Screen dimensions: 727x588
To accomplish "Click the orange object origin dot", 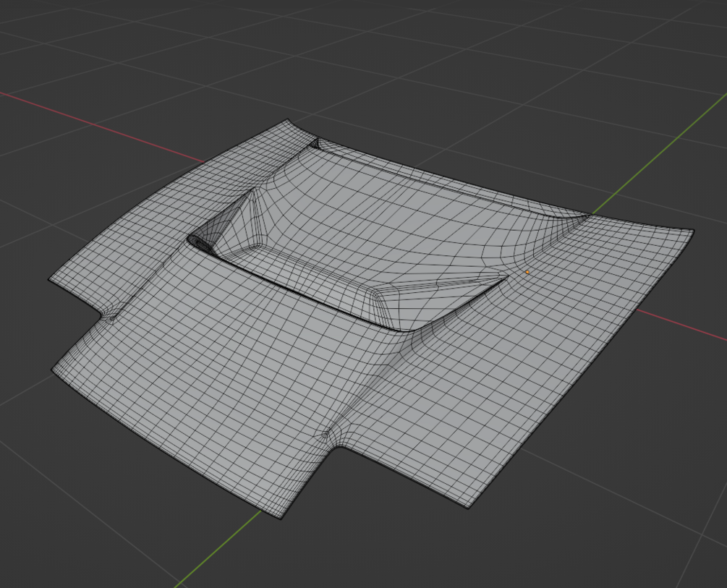I will pos(527,272).
